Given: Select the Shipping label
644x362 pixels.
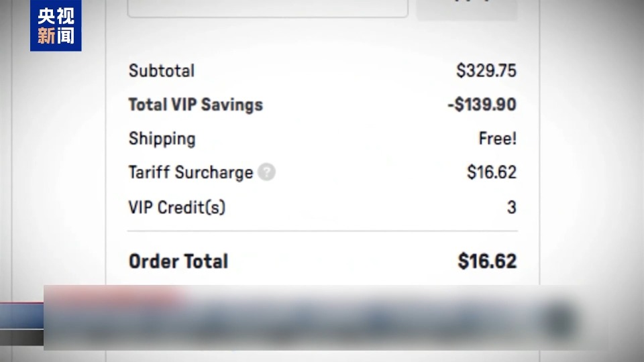Looking at the screenshot, I should click(x=162, y=139).
